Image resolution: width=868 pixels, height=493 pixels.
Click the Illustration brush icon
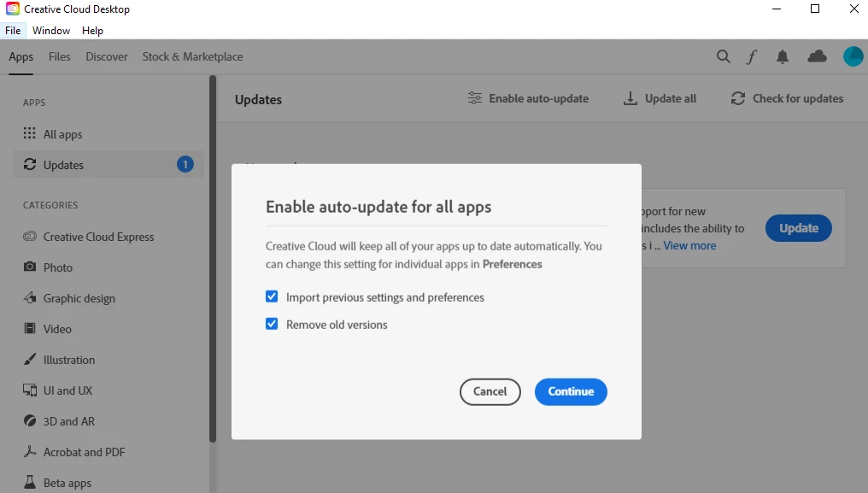coord(29,360)
